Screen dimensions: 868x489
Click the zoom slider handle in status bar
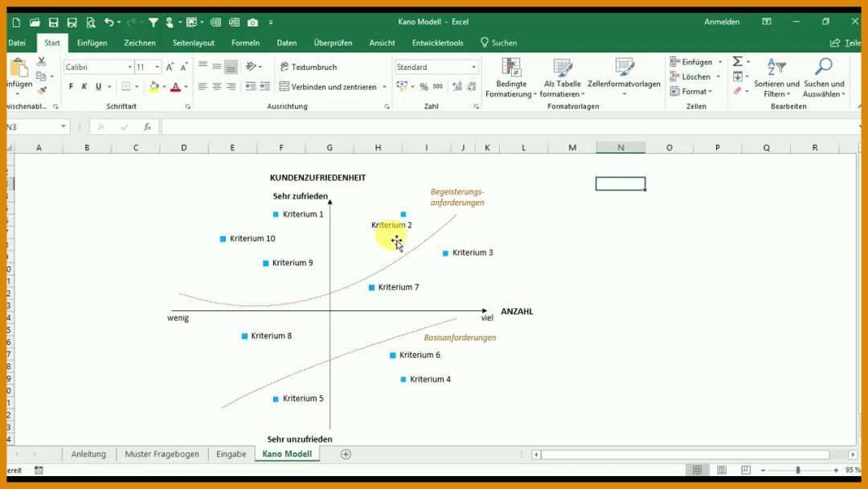798,471
